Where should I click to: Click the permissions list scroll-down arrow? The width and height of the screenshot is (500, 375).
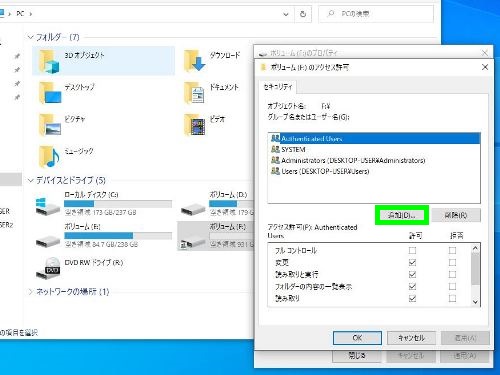[x=476, y=302]
